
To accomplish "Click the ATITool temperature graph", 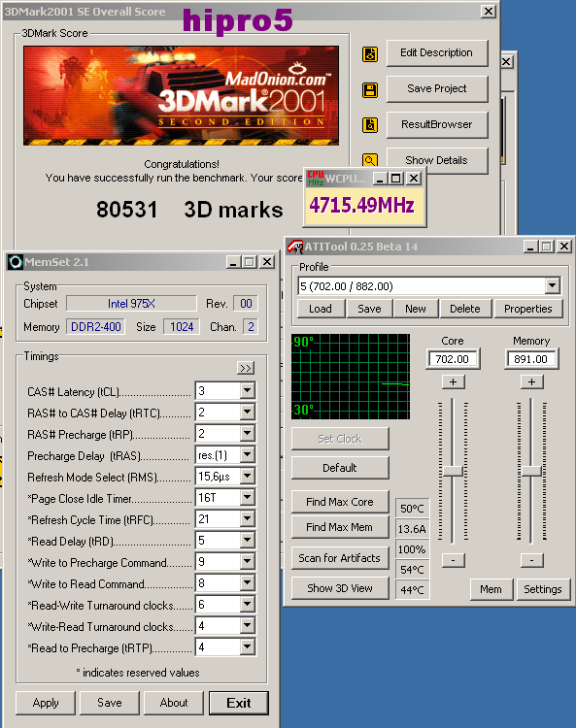I will [351, 377].
